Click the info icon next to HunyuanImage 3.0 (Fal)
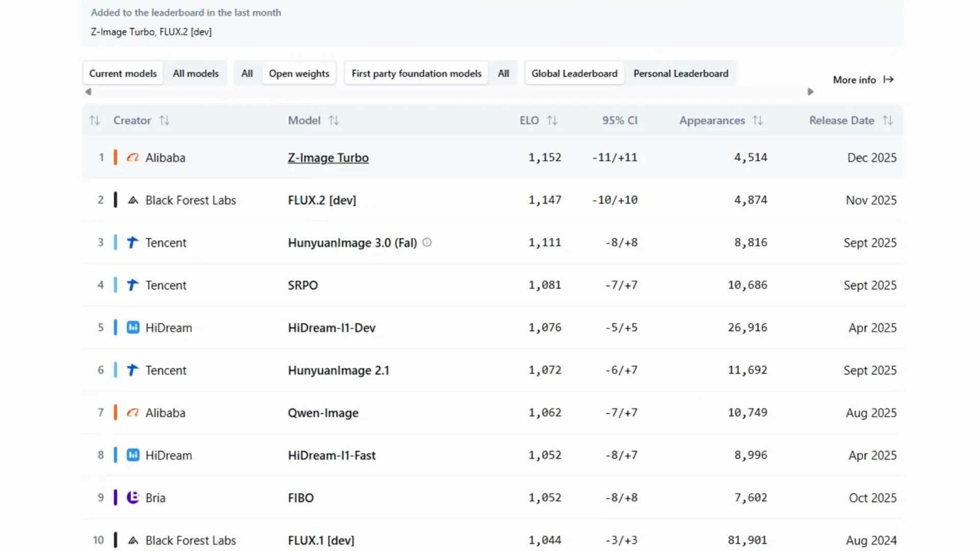Viewport: 980px width, 551px height. click(427, 243)
